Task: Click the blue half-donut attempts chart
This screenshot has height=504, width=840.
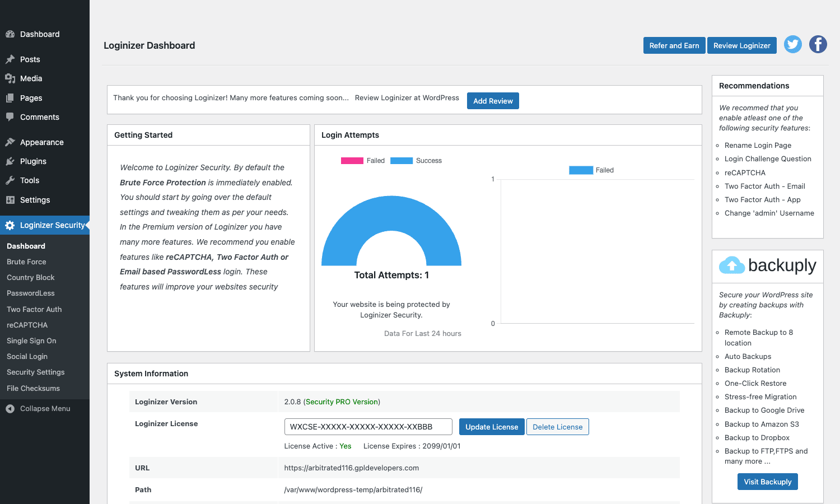Action: tap(391, 230)
